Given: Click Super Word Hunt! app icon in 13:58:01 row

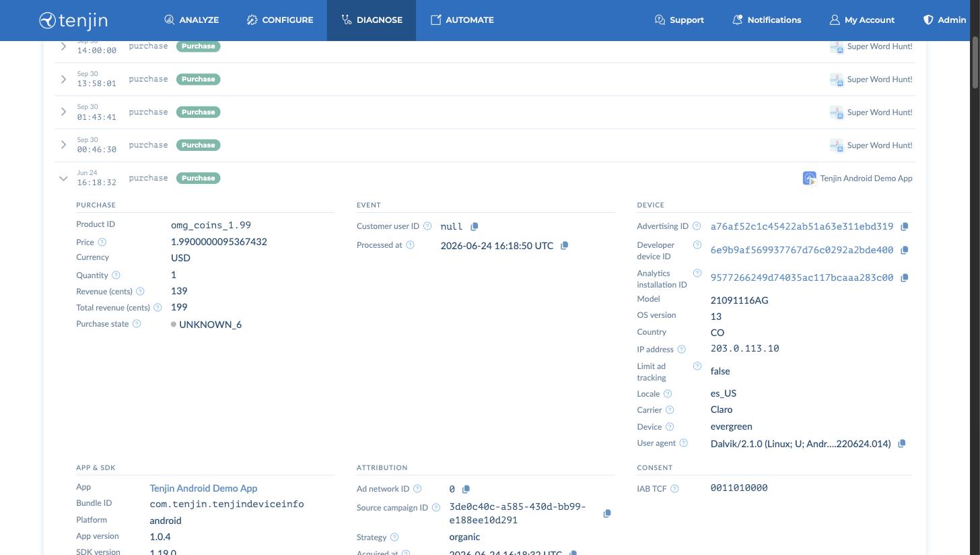Looking at the screenshot, I should click(x=837, y=79).
